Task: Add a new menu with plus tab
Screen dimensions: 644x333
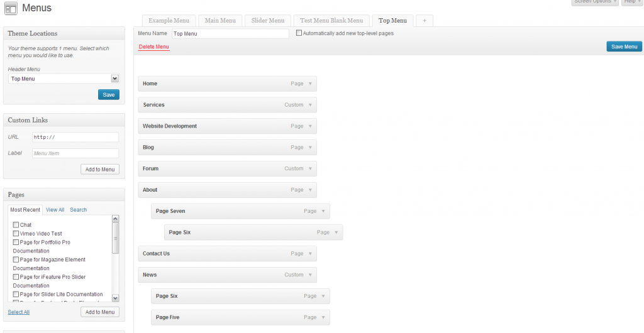Action: 425,21
